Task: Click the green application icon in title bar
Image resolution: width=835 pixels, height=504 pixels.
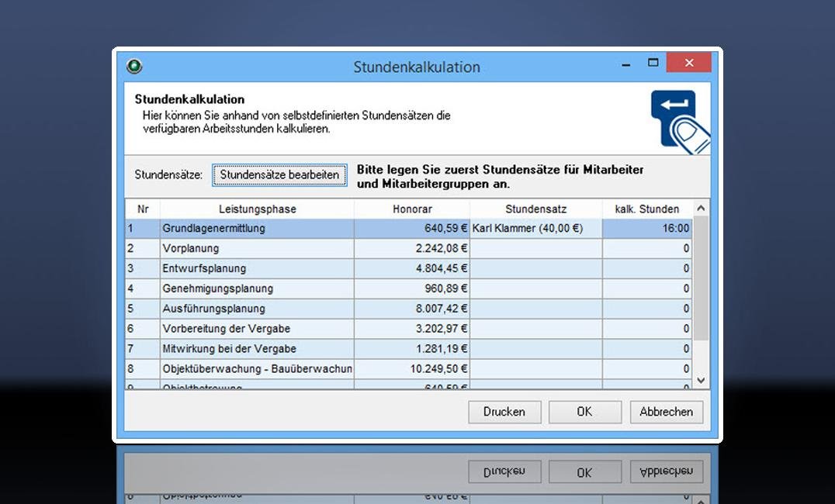Action: [x=134, y=67]
